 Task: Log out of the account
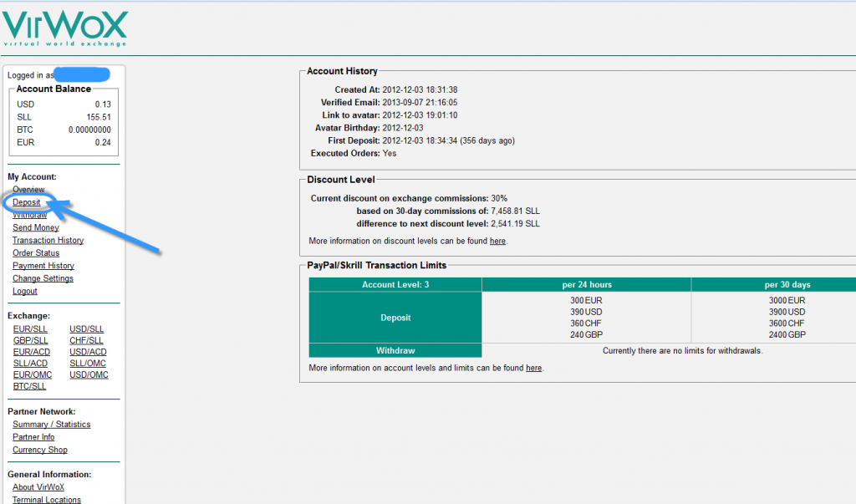pos(24,291)
